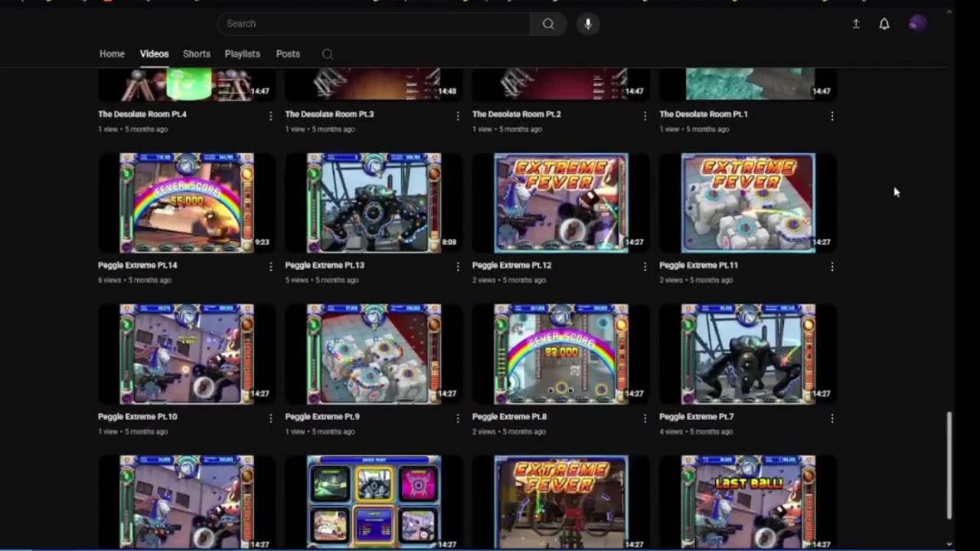Image resolution: width=980 pixels, height=551 pixels.
Task: Open options menu for Peggle Extreme Pt.7
Action: click(832, 419)
